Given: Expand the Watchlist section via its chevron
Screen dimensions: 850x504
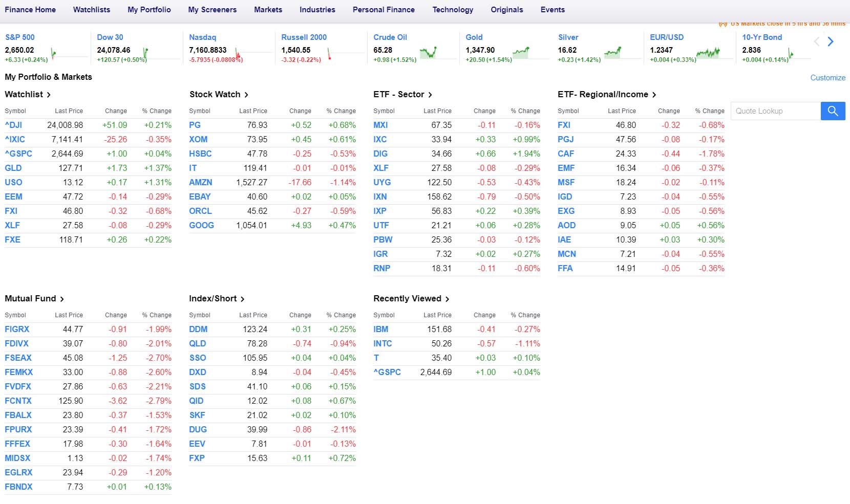Looking at the screenshot, I should pos(49,94).
